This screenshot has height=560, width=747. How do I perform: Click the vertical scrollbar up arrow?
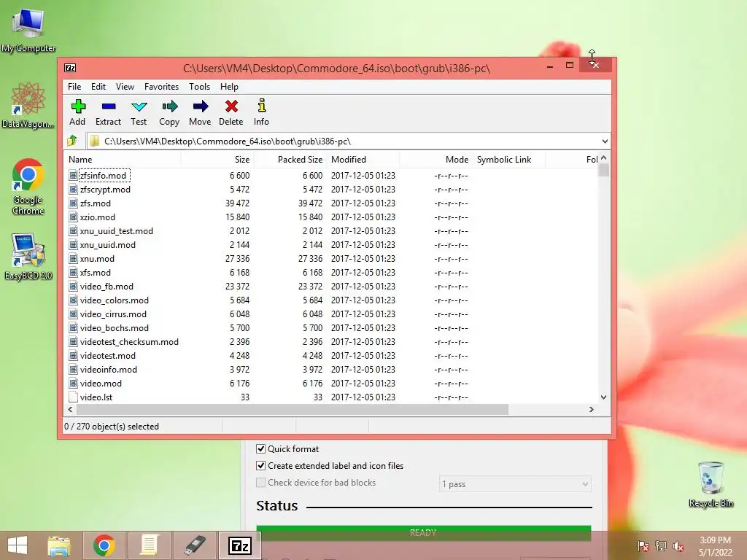pyautogui.click(x=603, y=157)
